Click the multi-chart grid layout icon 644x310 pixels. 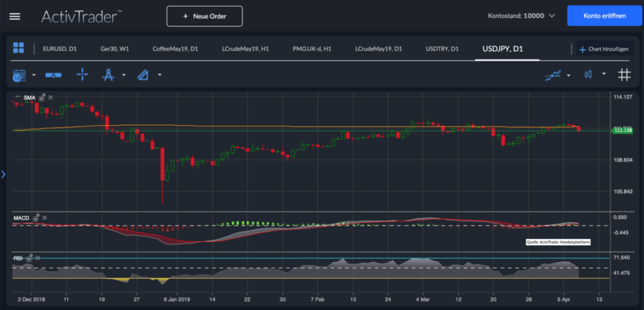[x=19, y=48]
